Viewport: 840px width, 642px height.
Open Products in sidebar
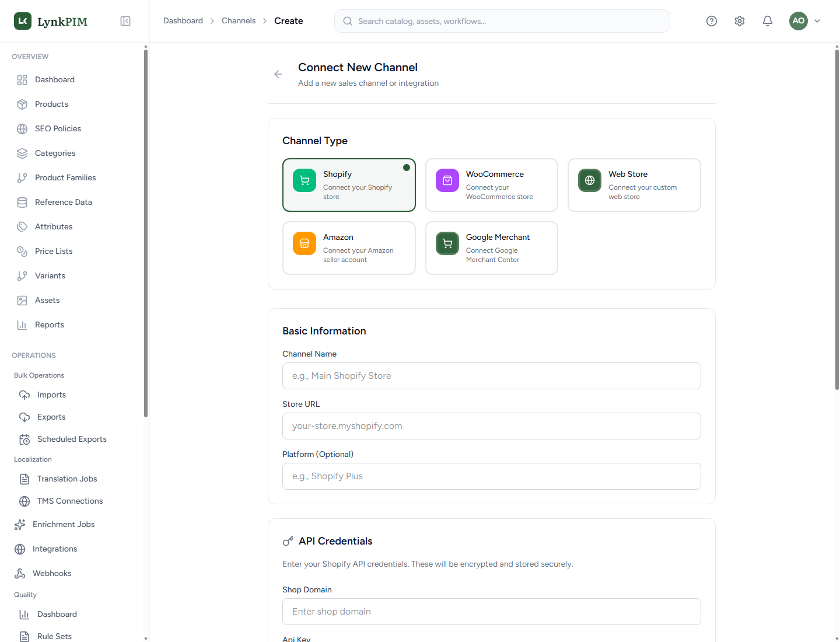click(72, 104)
